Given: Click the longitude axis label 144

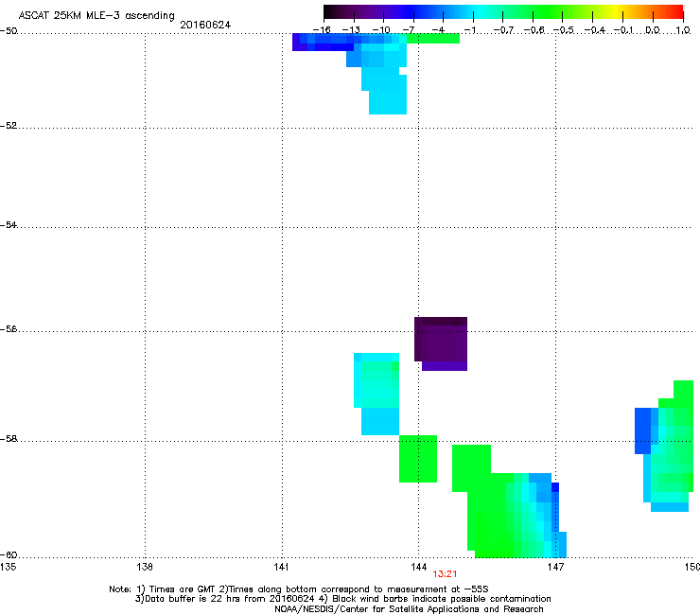Looking at the screenshot, I should [418, 567].
